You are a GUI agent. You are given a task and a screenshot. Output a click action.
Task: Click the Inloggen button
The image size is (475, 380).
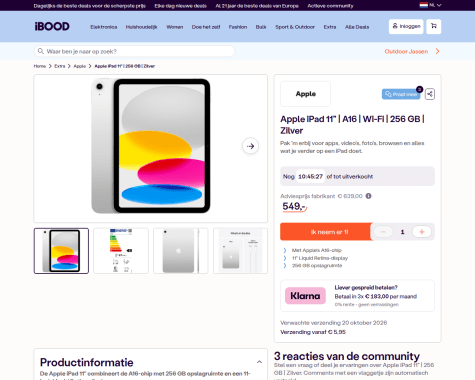[x=406, y=26]
